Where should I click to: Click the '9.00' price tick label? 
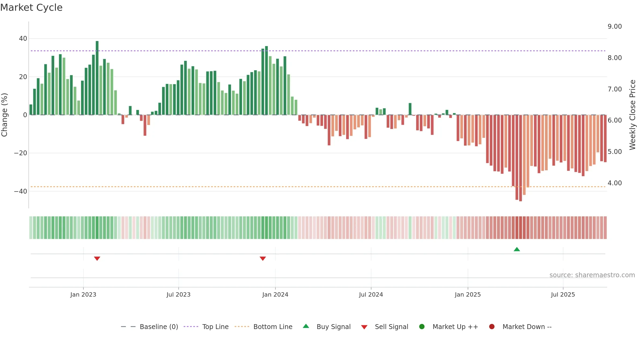point(615,27)
